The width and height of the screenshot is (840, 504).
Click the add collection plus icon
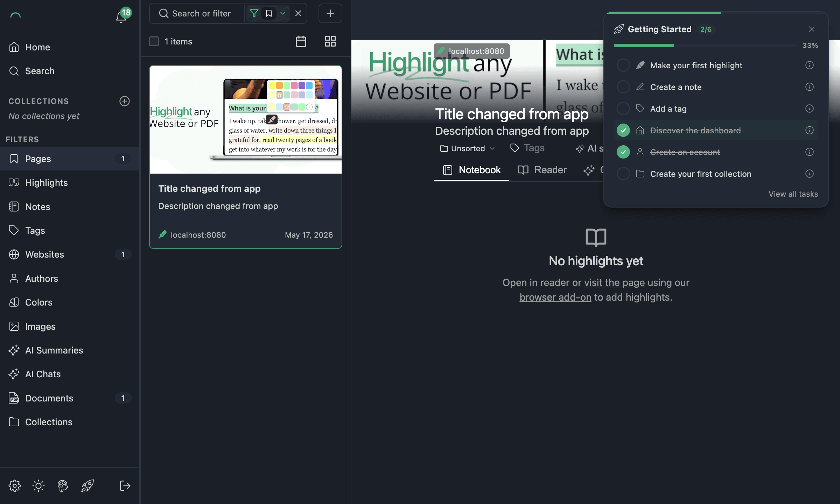125,101
